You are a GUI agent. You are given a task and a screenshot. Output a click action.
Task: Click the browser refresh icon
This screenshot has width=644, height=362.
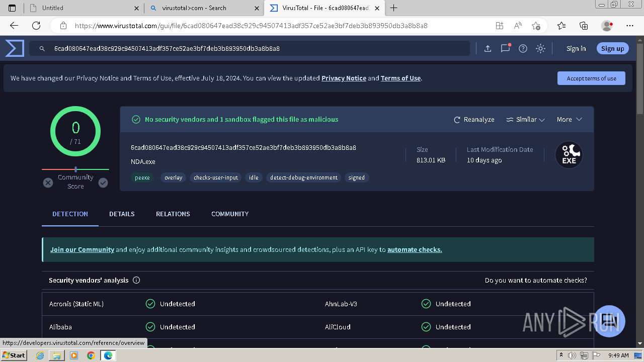point(36,26)
